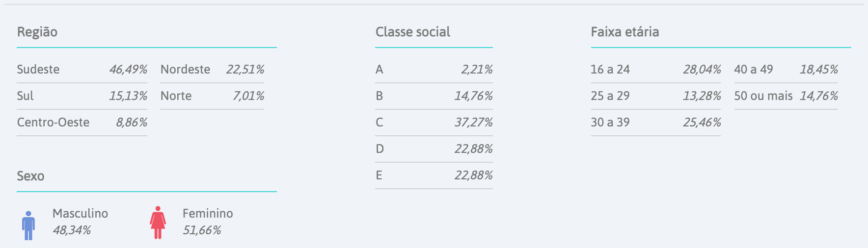Click the Norte region label
The width and height of the screenshot is (868, 248).
click(176, 96)
